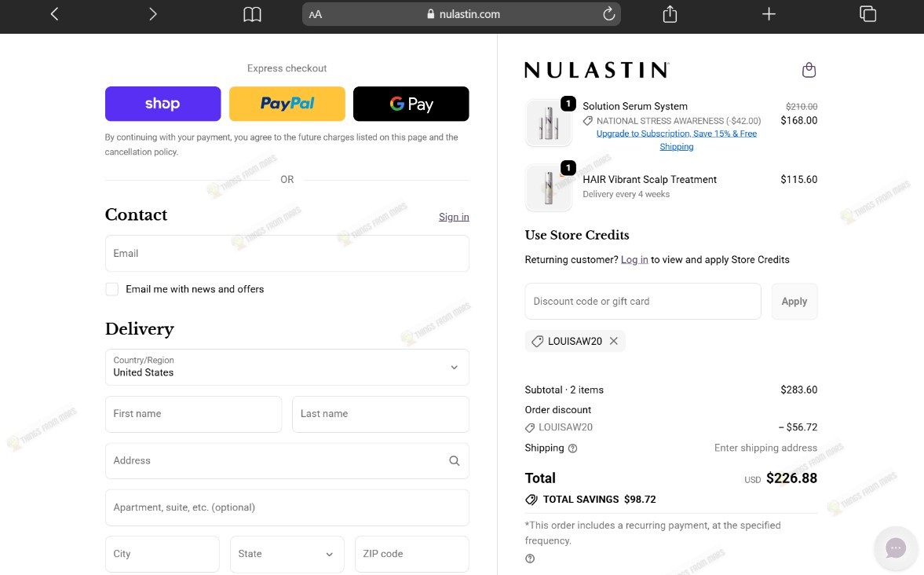This screenshot has height=575, width=924.
Task: Click the shipping help question icon
Action: tap(572, 449)
